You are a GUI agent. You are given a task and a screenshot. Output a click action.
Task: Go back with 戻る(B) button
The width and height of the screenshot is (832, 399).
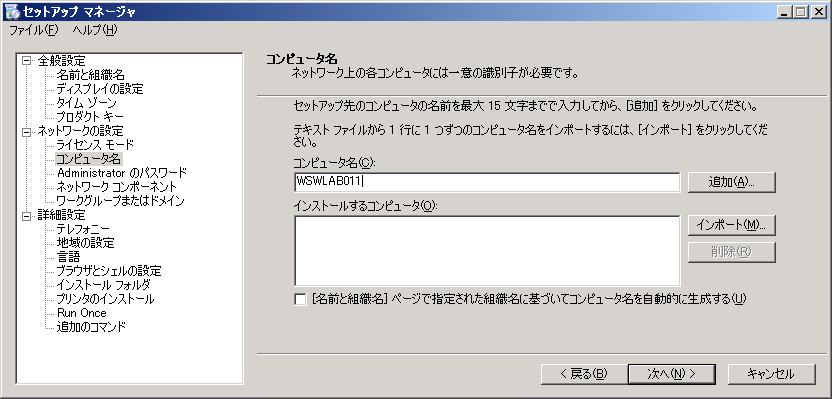[584, 374]
